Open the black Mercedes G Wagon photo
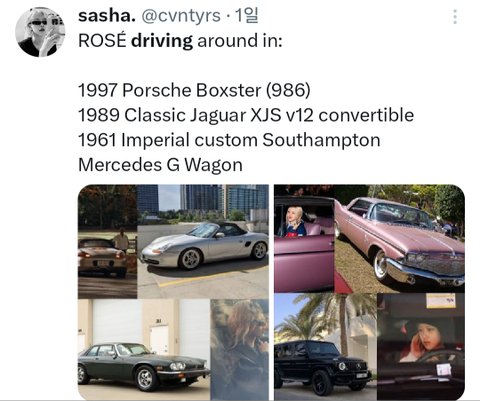Viewport: 480px width, 401px height. (325, 346)
